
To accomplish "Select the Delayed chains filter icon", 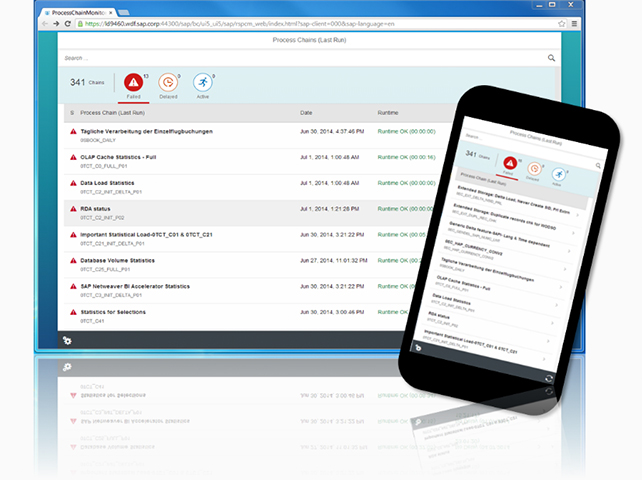I will click(168, 82).
